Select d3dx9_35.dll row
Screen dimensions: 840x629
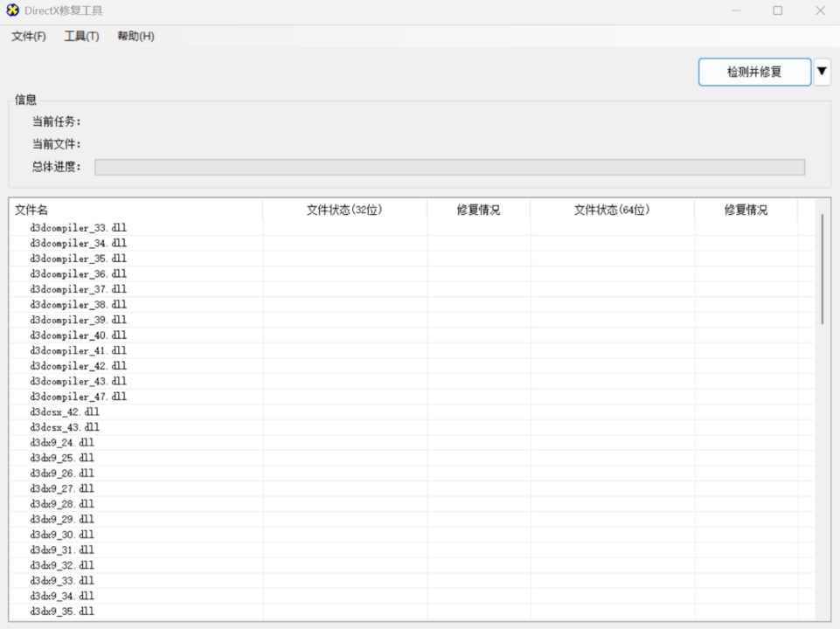[62, 612]
